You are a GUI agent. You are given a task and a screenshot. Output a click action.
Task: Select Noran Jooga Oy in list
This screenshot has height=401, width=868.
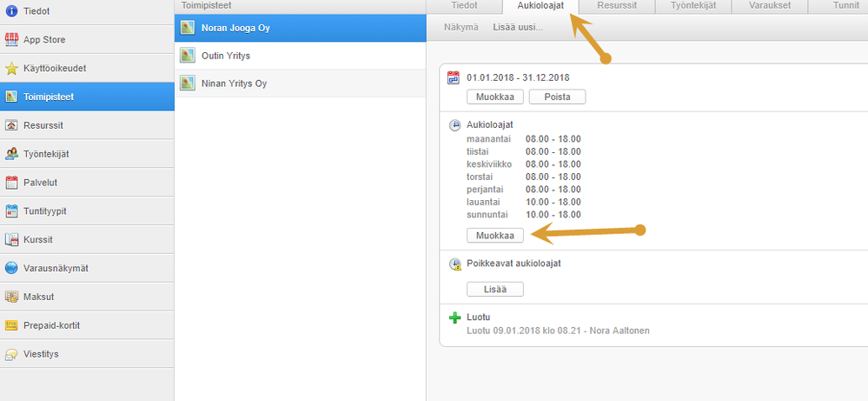pos(300,28)
